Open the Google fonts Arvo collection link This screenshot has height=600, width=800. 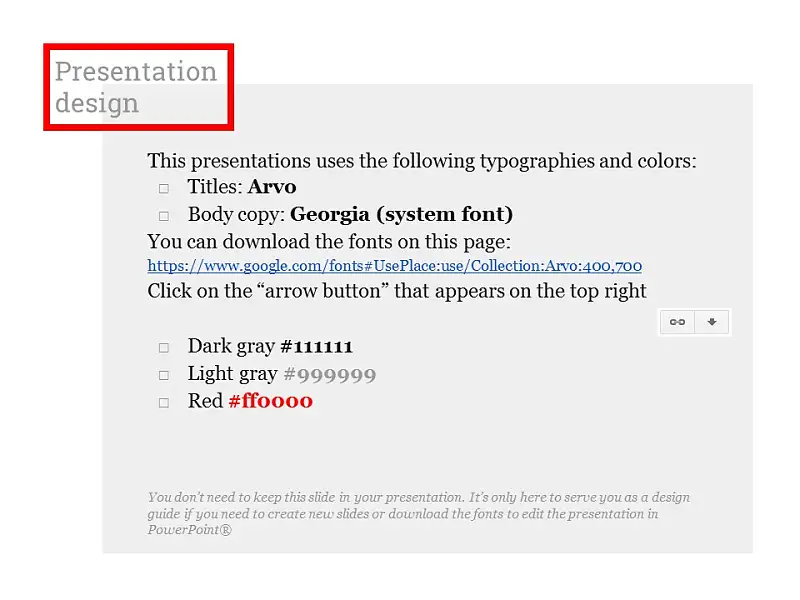point(394,266)
